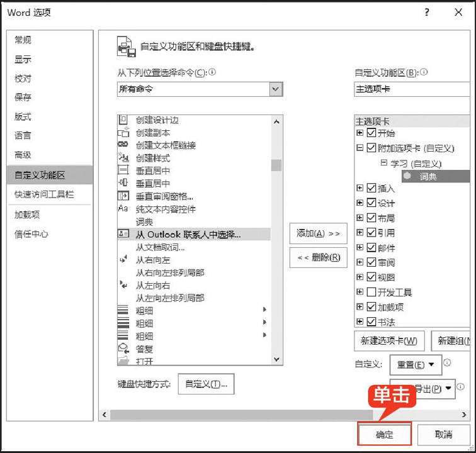The image size is (476, 453).
Task: Click the 垂直审阅窗格 command icon
Action: click(x=123, y=196)
